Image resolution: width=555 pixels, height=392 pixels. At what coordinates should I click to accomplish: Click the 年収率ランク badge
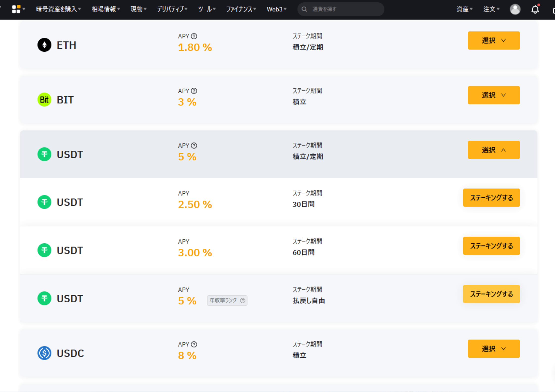pos(227,300)
